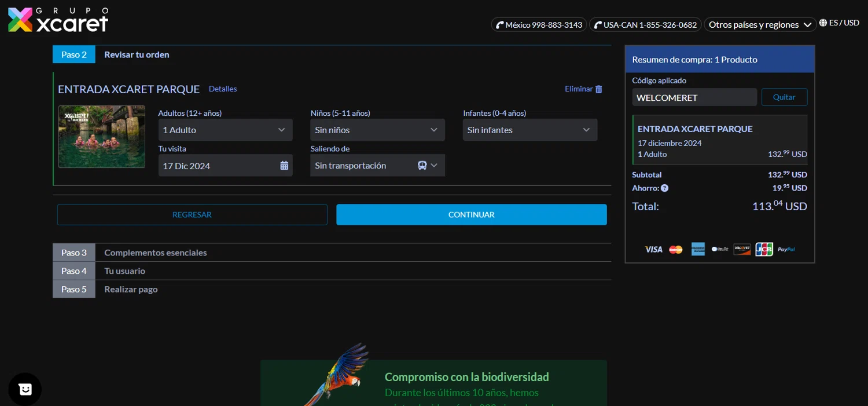Open the chat assistant bubble icon
Screen dimensions: 868x406
click(25, 389)
